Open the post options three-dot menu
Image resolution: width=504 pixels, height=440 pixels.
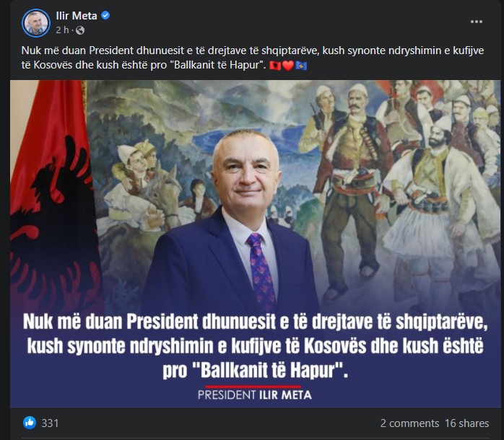pyautogui.click(x=476, y=22)
